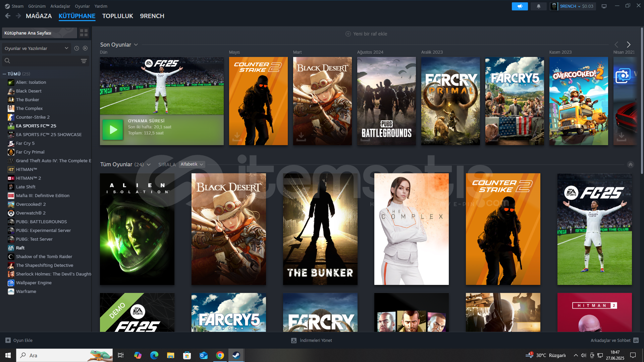
Task: Open The Complex cover in all games
Action: click(412, 229)
